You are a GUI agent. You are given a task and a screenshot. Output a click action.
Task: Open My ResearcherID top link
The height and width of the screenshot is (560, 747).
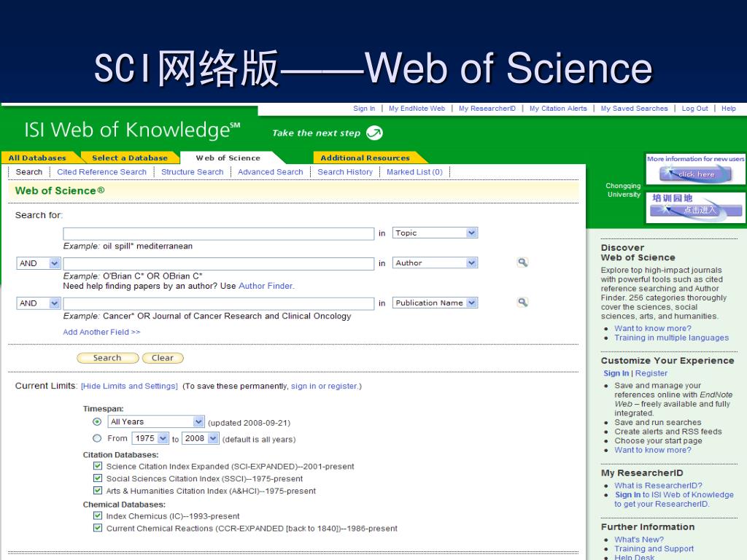click(487, 109)
